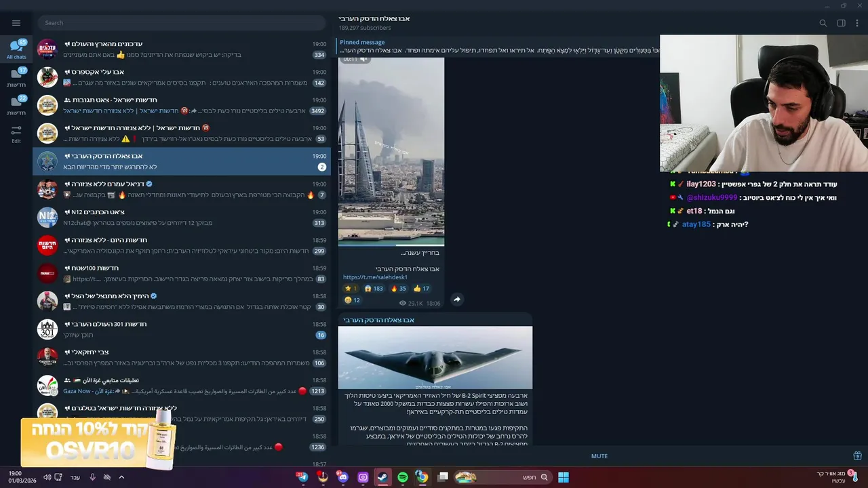Open chat הימין הלא מתנצל של הצל

(x=182, y=301)
